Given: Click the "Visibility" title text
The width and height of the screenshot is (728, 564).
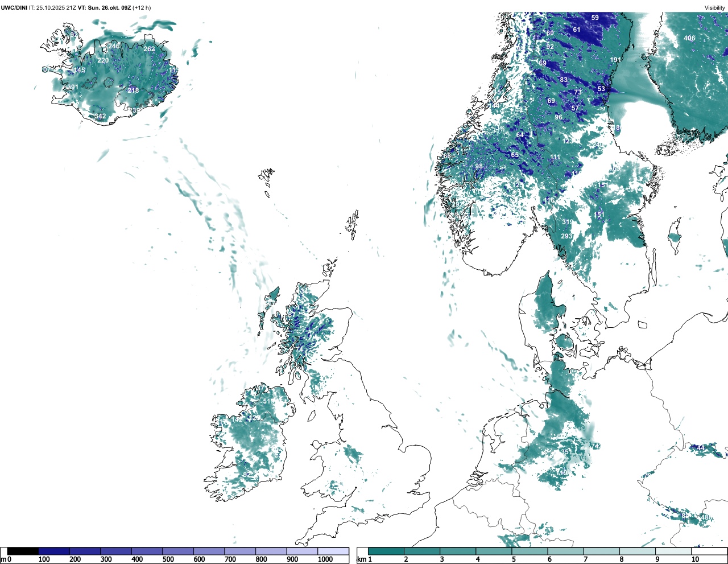Looking at the screenshot, I should [715, 7].
